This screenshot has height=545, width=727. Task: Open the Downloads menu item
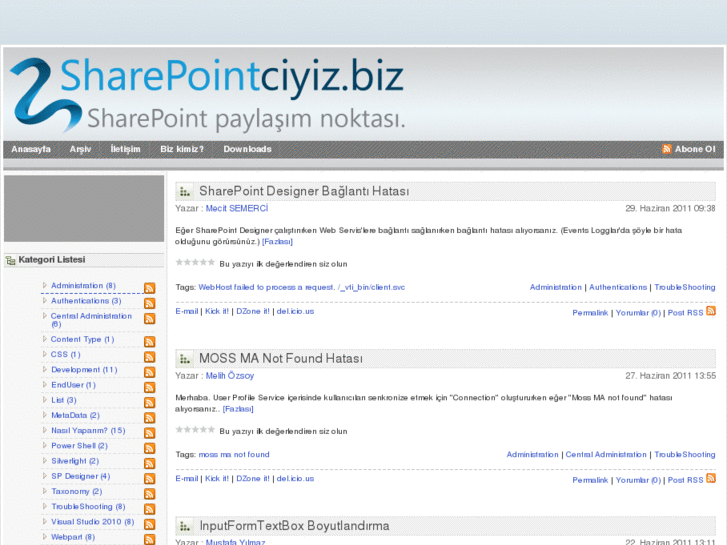(247, 149)
